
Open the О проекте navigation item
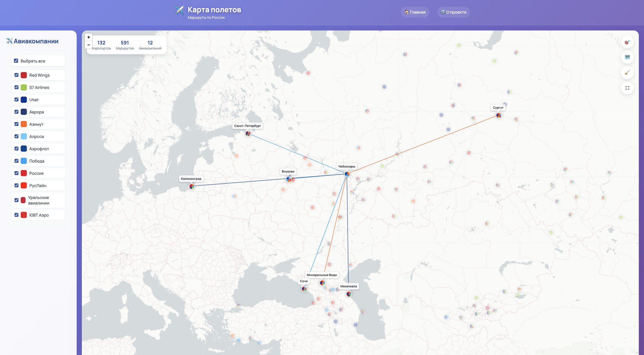[453, 12]
